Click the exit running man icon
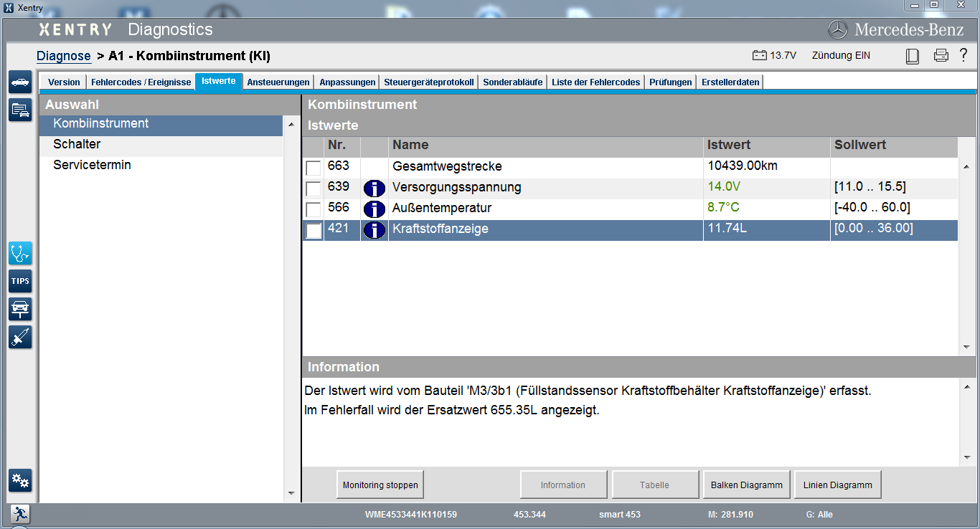 coord(20,513)
